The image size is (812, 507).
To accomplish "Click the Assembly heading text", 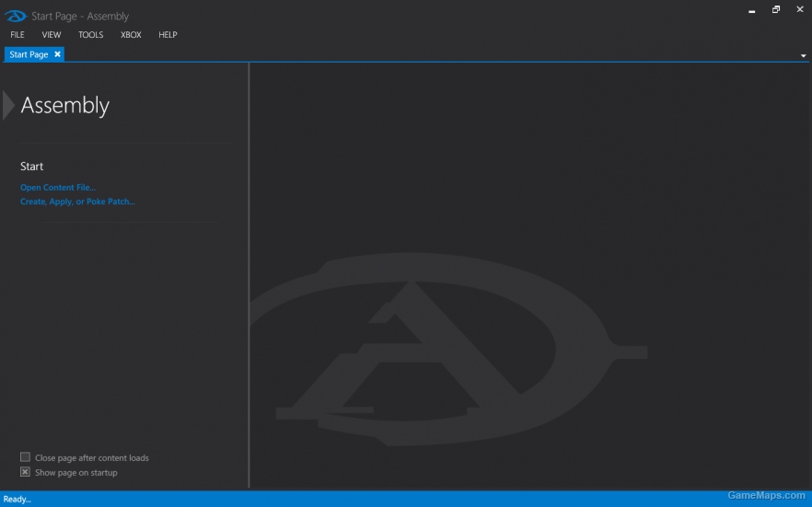I will pos(64,105).
